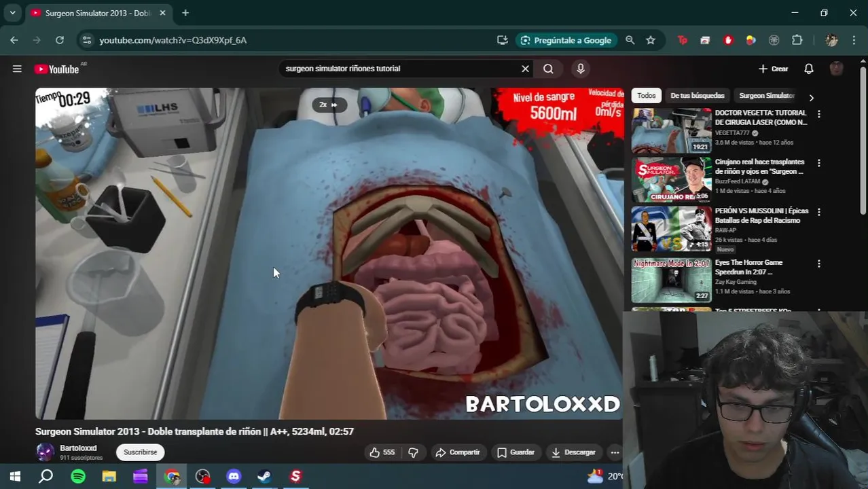Open File Explorer from the taskbar
The height and width of the screenshot is (489, 868).
pyautogui.click(x=109, y=476)
